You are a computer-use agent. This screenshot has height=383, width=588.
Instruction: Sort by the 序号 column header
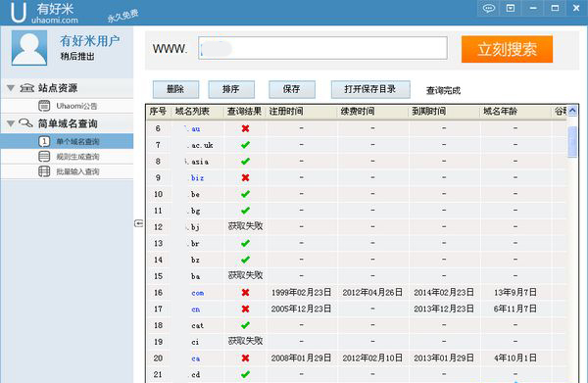coord(158,112)
